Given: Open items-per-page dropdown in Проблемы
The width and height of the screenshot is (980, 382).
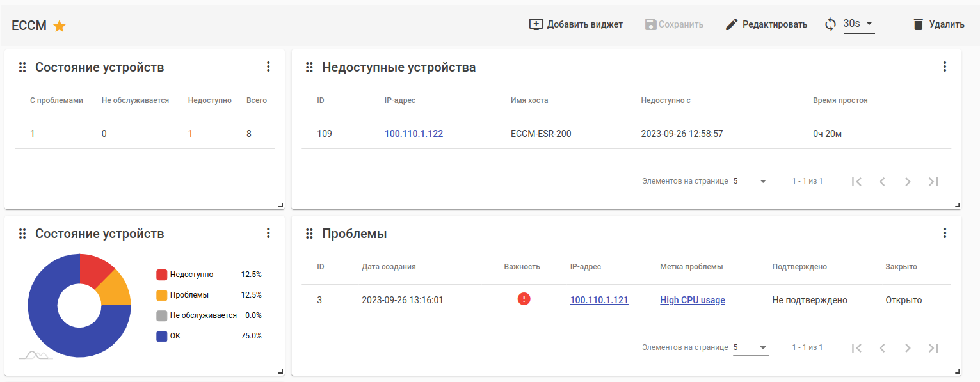Looking at the screenshot, I should pos(750,347).
